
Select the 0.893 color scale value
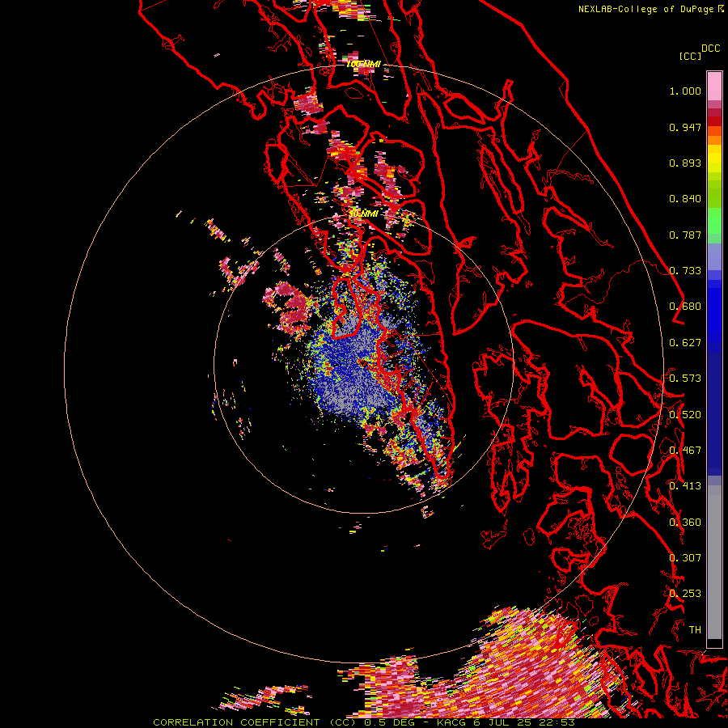[685, 163]
